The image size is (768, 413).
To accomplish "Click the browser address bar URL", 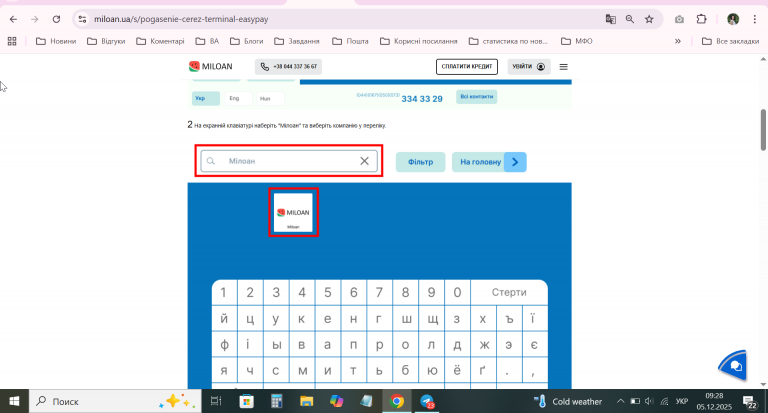I will click(181, 19).
